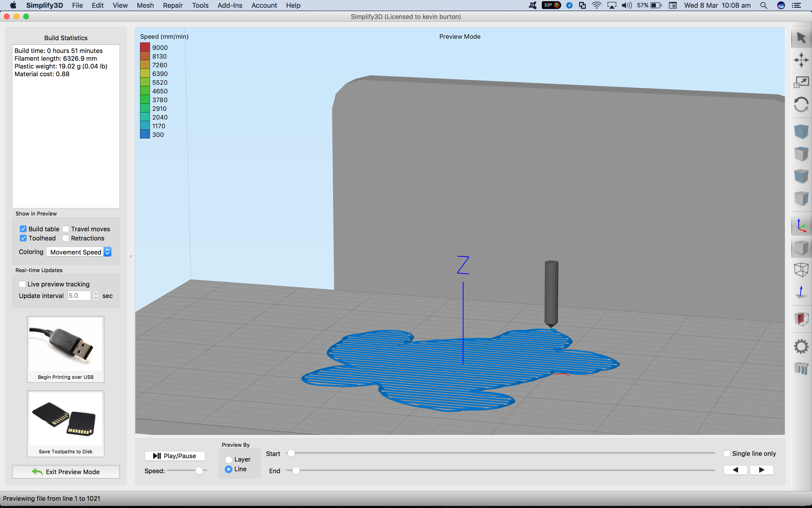The width and height of the screenshot is (812, 508).
Task: Check the Single line only option
Action: 727,454
